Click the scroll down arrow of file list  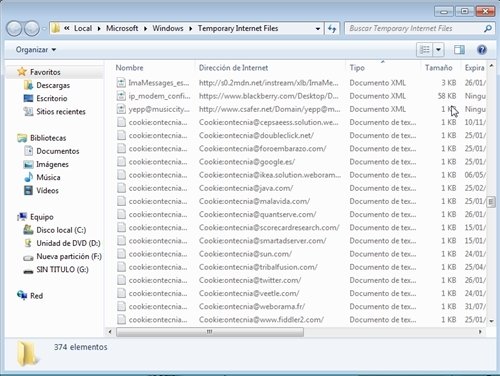click(x=491, y=321)
